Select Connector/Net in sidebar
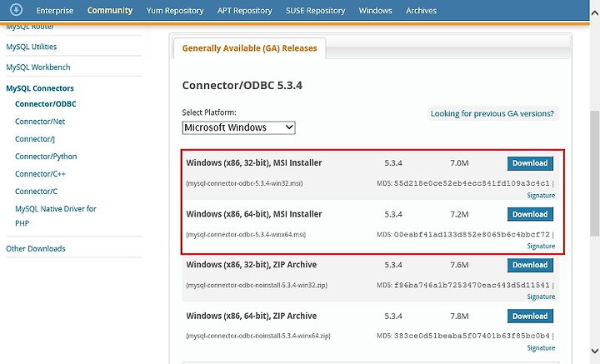Viewport: 600px width, 364px height. pyautogui.click(x=40, y=122)
